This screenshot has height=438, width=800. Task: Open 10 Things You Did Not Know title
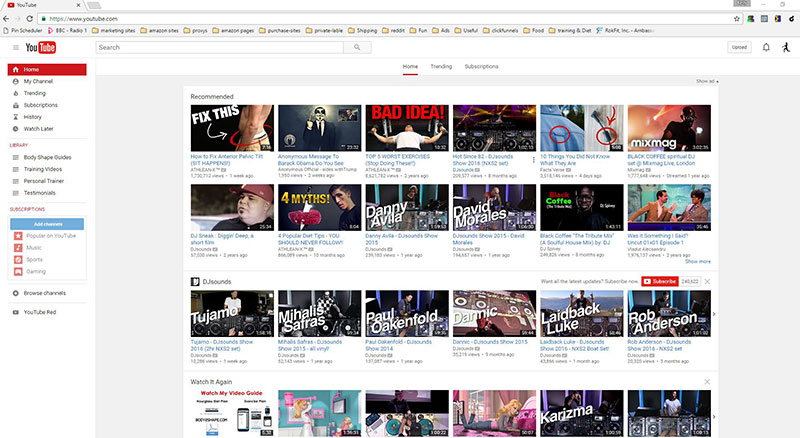tap(575, 160)
